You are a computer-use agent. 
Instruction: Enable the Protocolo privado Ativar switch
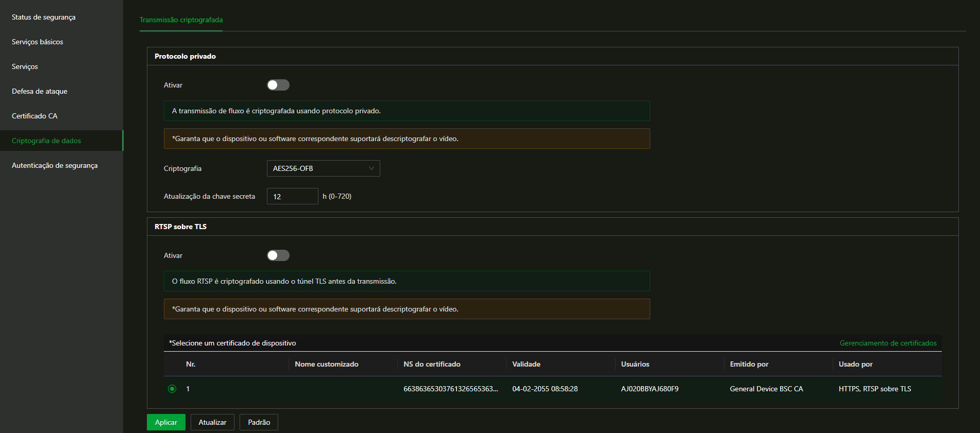click(278, 85)
